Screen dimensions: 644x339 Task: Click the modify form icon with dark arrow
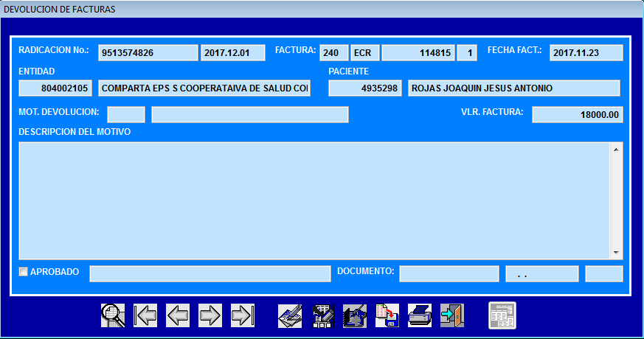click(322, 315)
